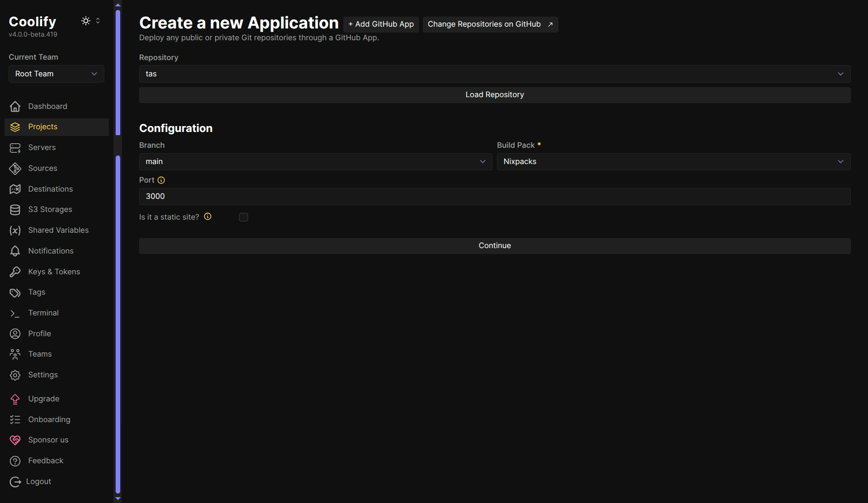Open Settings from the sidebar menu
This screenshot has width=868, height=503.
tap(15, 375)
